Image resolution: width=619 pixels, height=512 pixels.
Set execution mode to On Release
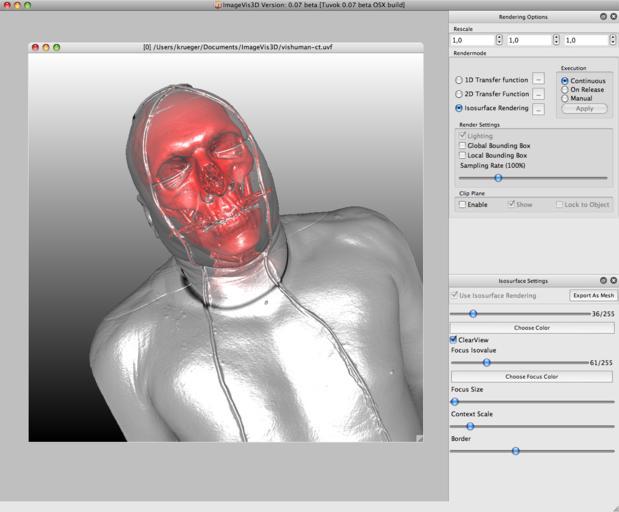tap(565, 89)
